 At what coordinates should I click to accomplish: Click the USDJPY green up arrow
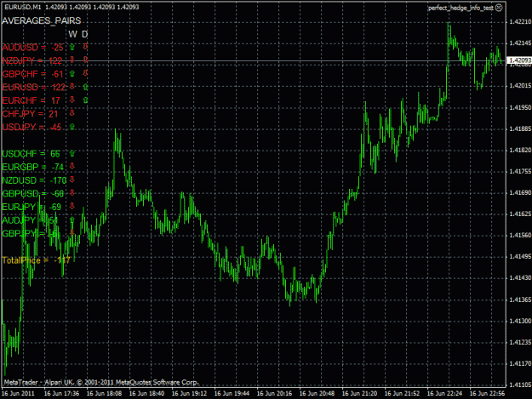[72, 127]
